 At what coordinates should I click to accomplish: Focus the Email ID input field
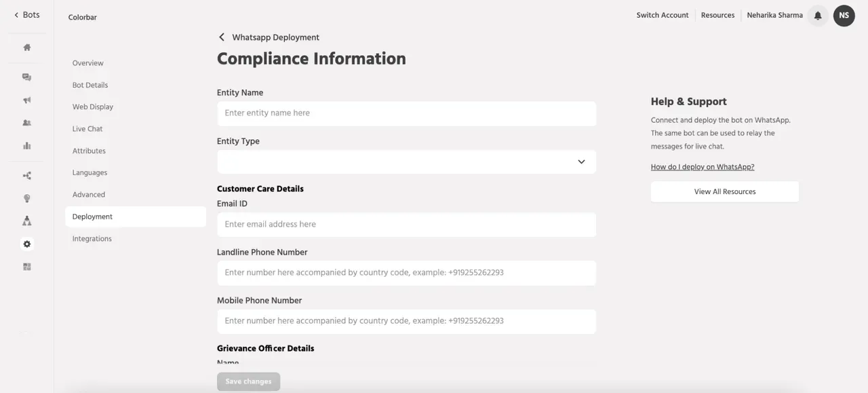(406, 225)
